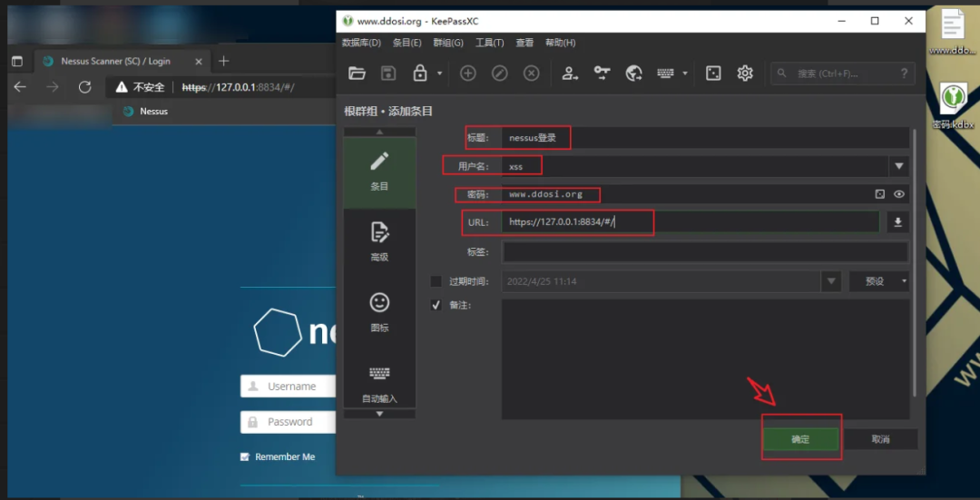The image size is (980, 500).
Task: Select the www.ddo... text file on desktop
Action: coord(953,31)
